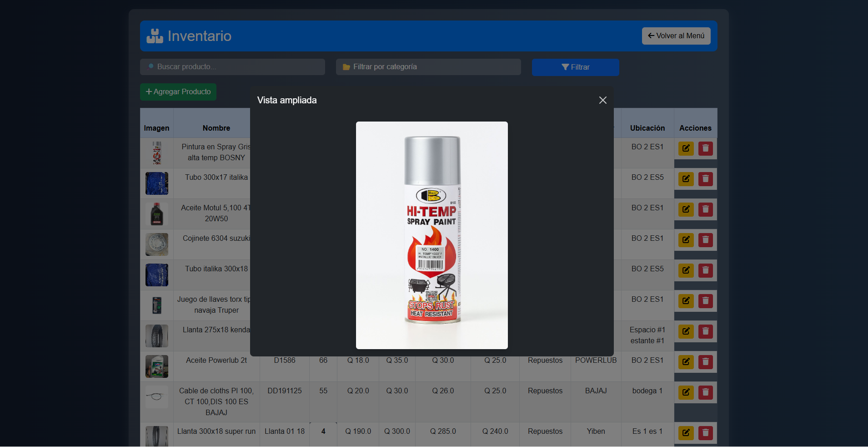The width and height of the screenshot is (868, 447).
Task: Open thumbnail of Aceite Powerlub 2t
Action: [x=157, y=366]
